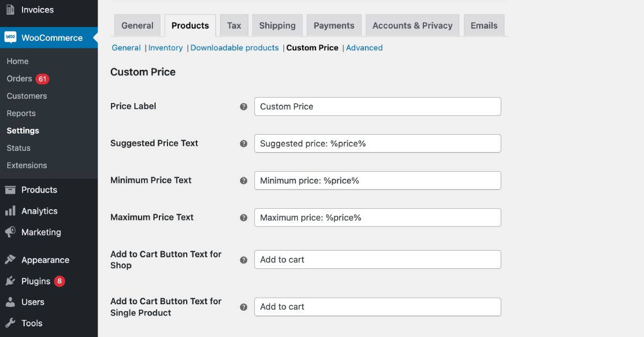Click the Tools wrench icon

tap(10, 323)
